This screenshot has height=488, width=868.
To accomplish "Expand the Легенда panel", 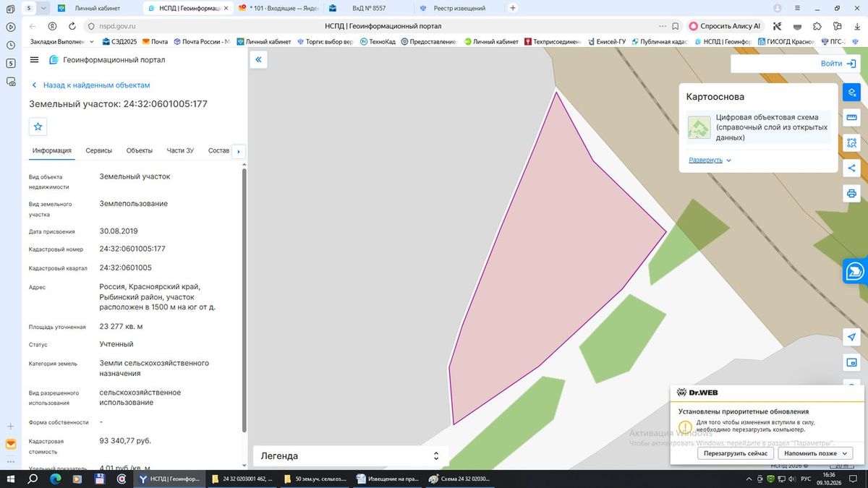I will pos(351,456).
